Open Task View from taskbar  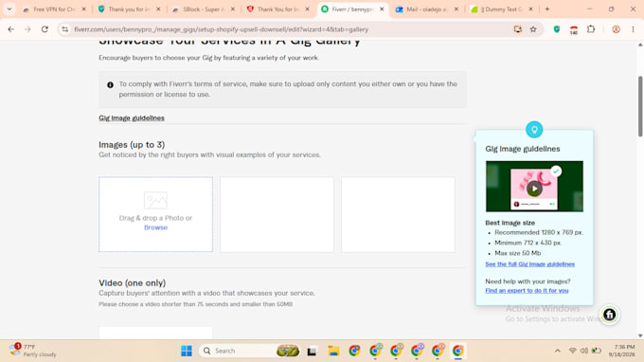coord(312,351)
